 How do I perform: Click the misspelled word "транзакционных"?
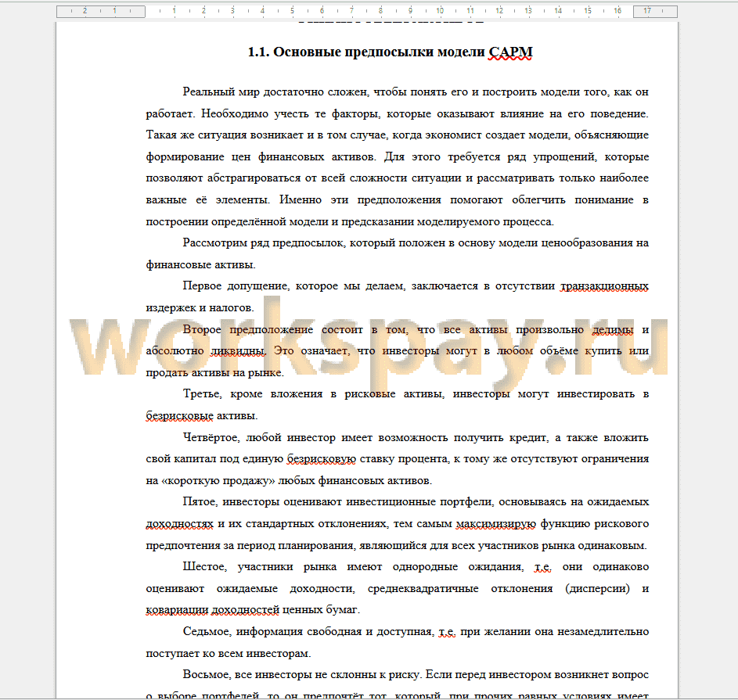click(604, 286)
